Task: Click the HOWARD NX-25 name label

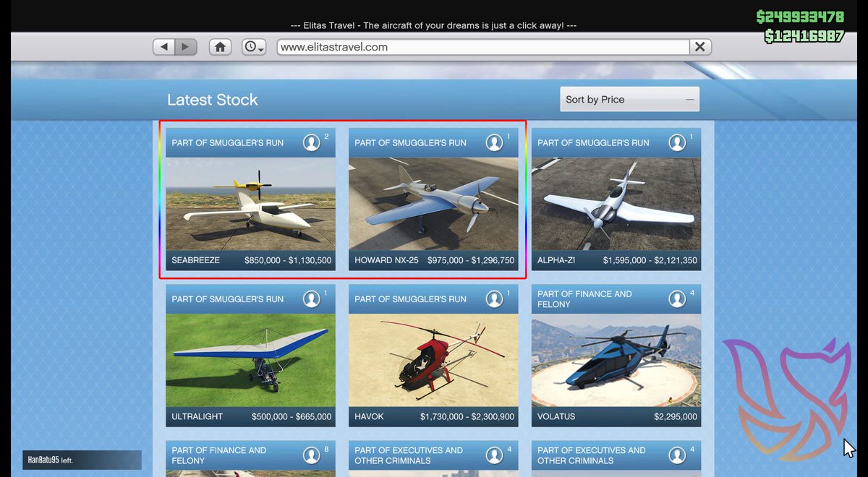Action: 386,260
